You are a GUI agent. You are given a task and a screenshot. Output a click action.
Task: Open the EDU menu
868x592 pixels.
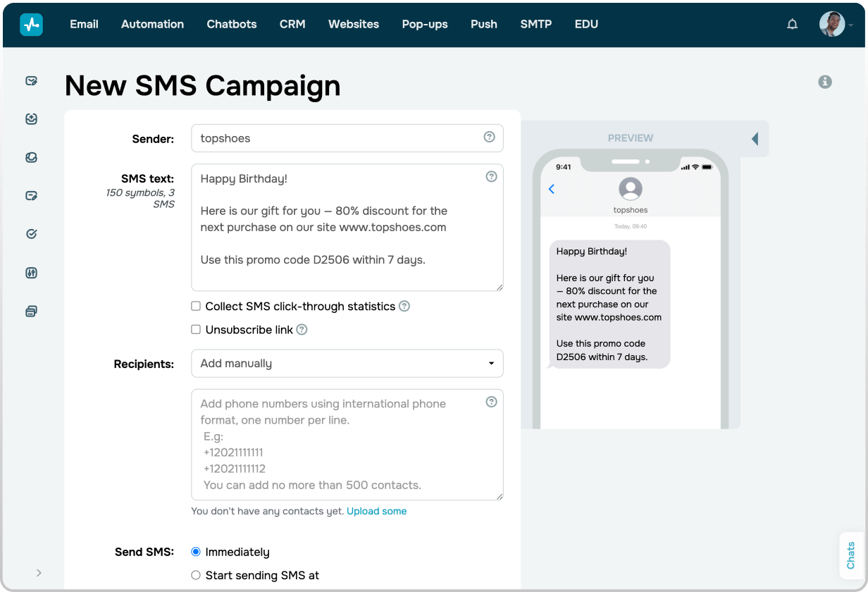(x=586, y=24)
